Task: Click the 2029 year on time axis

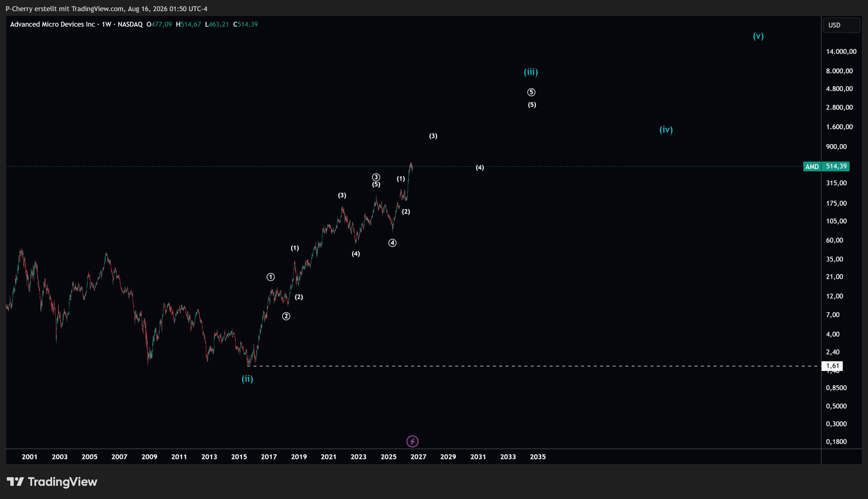Action: pos(448,457)
